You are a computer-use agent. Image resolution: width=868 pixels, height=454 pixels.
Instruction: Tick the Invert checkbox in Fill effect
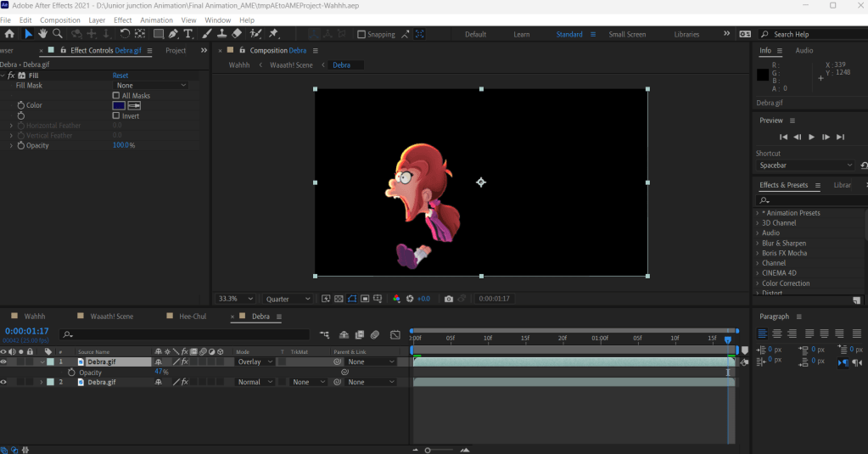116,116
